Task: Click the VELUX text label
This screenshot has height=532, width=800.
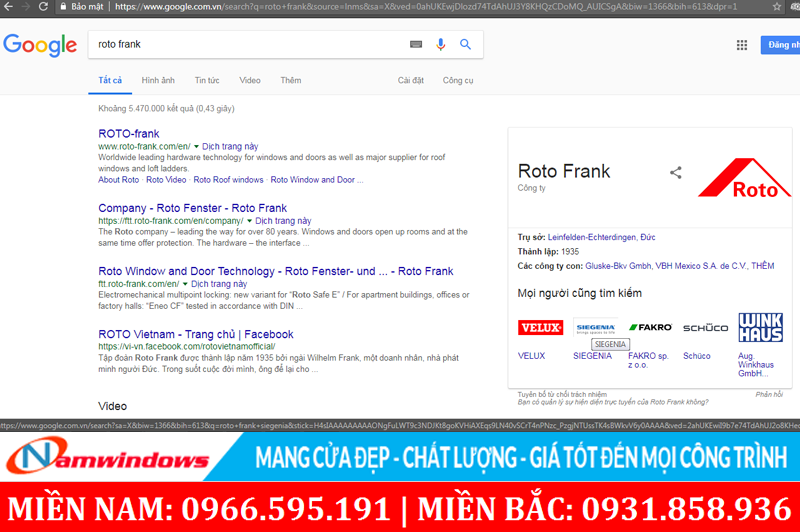Action: (531, 356)
